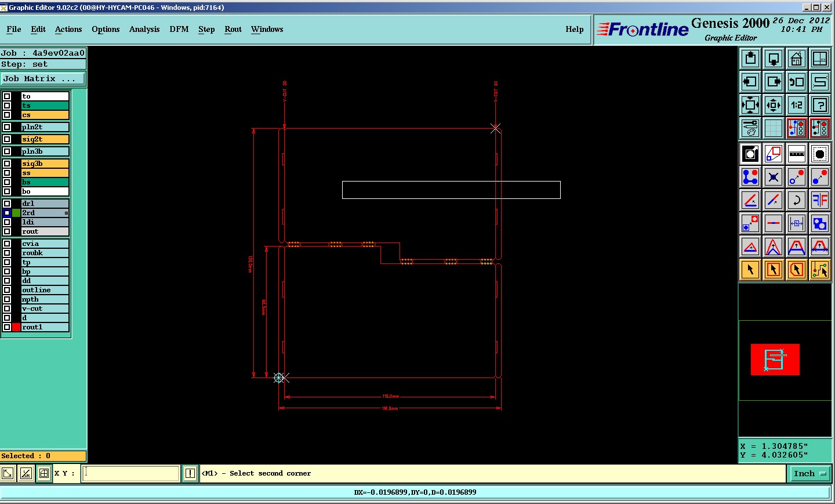The image size is (835, 504).
Task: Select the rectangle-area arrow selection tool
Action: tap(774, 270)
